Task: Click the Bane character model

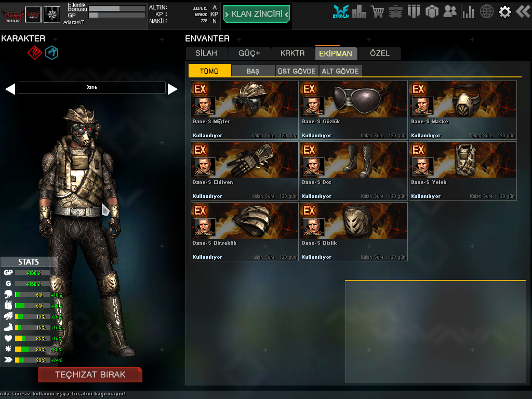Action: (x=85, y=231)
